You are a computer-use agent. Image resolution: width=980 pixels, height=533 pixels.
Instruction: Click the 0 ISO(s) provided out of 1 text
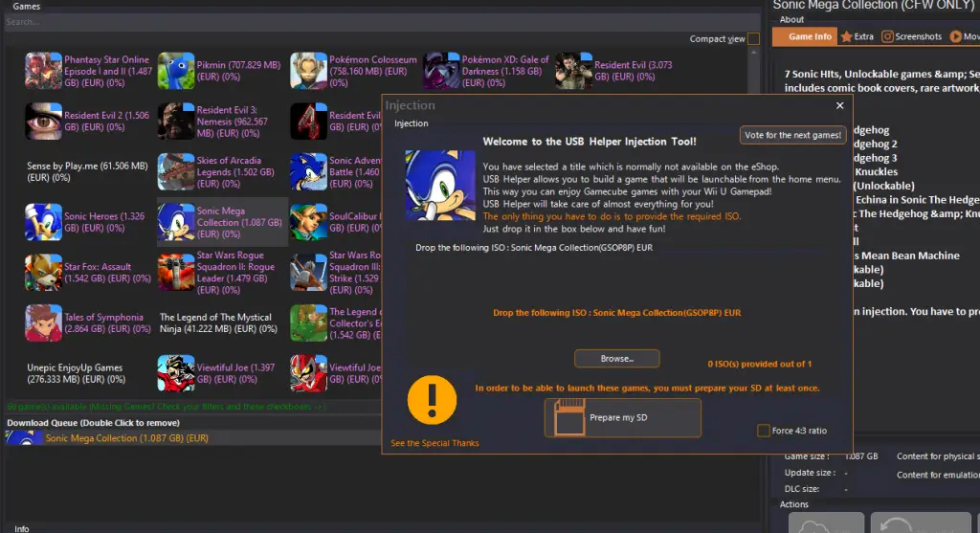pyautogui.click(x=759, y=364)
